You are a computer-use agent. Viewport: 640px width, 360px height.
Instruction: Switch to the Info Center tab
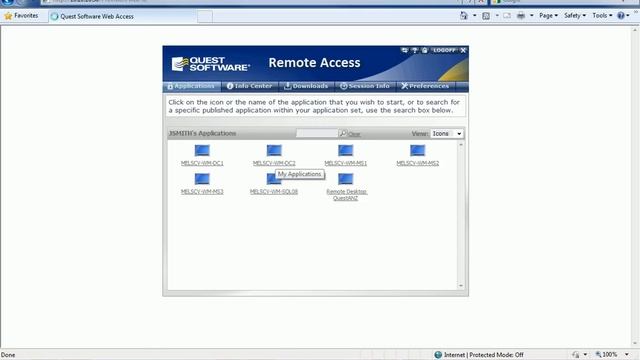pos(249,86)
